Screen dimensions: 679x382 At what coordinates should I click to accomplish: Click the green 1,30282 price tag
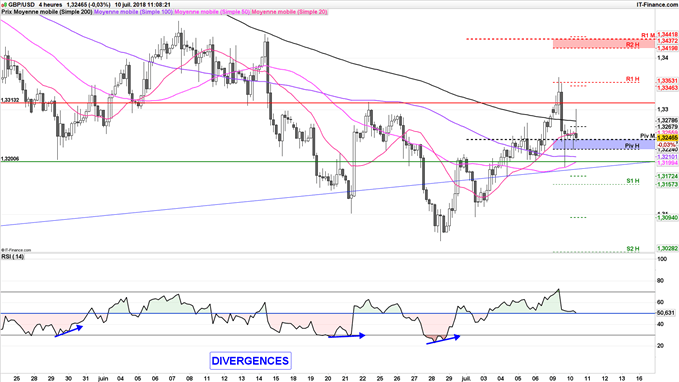click(667, 249)
